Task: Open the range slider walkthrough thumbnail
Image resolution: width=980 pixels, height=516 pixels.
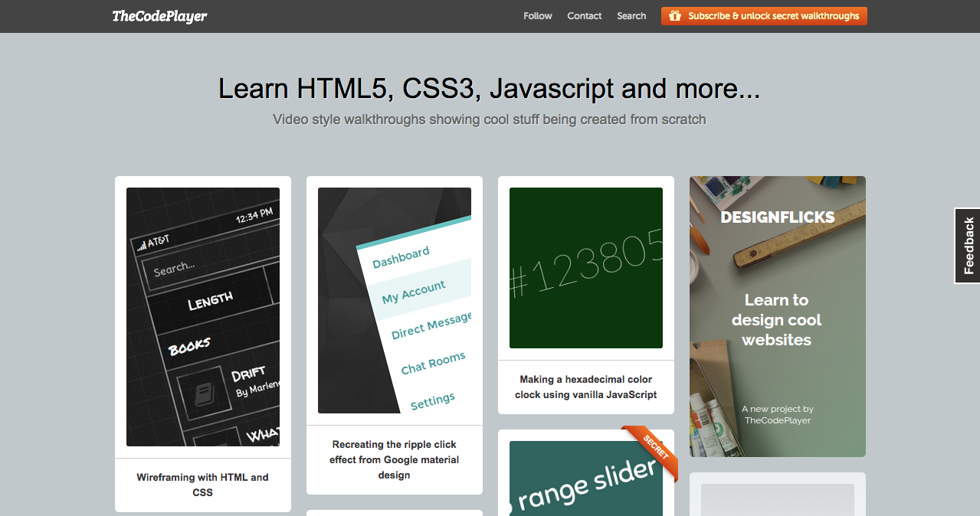Action: [x=586, y=478]
